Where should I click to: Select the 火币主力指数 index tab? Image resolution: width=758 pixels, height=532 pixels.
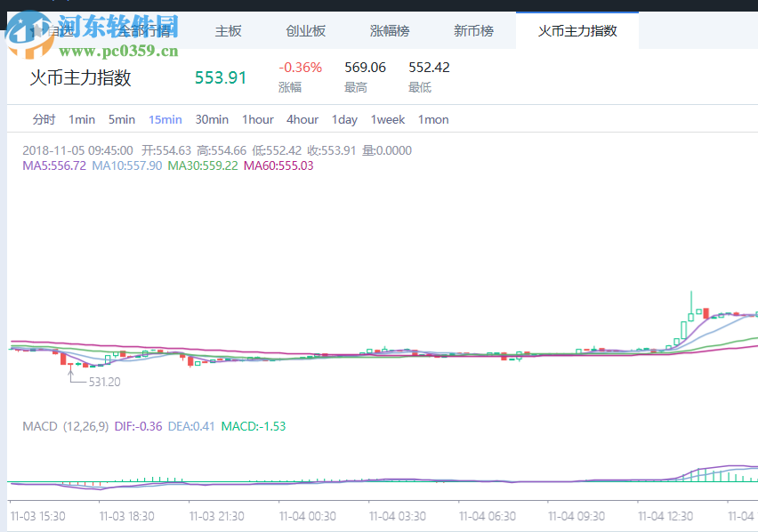577,30
